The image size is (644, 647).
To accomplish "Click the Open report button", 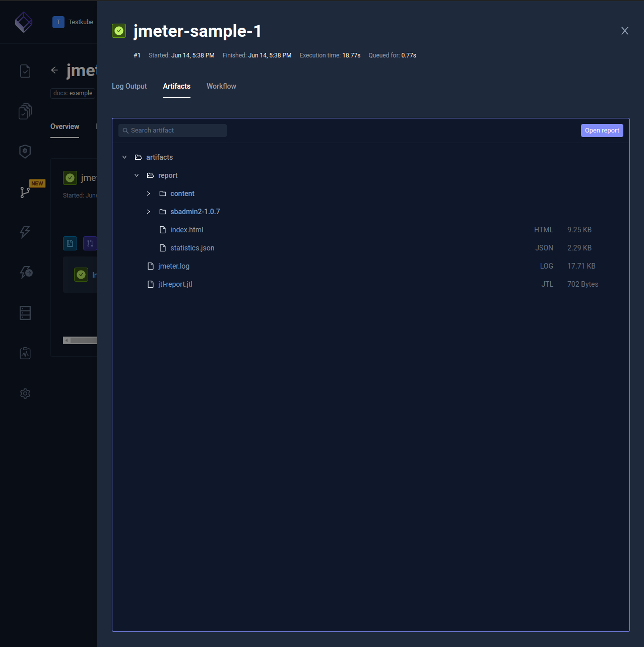I will coord(602,130).
